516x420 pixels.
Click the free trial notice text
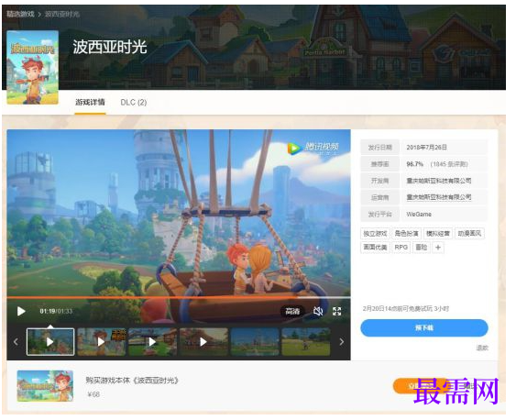tap(406, 308)
